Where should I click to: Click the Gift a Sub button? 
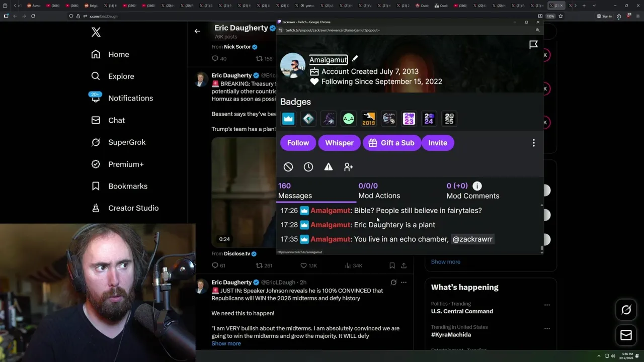tap(392, 143)
